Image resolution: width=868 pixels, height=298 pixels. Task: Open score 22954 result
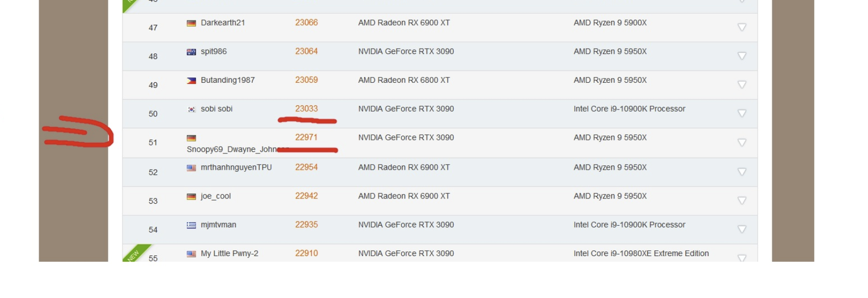(x=307, y=167)
